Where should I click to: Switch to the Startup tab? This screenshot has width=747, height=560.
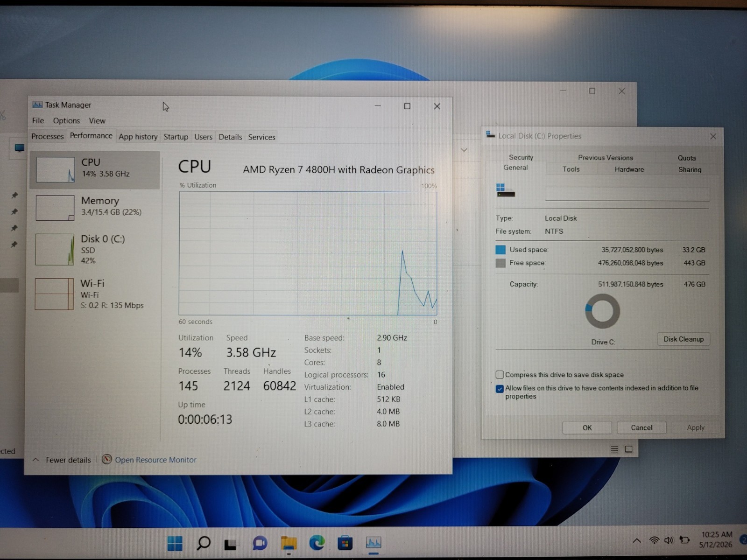click(176, 137)
